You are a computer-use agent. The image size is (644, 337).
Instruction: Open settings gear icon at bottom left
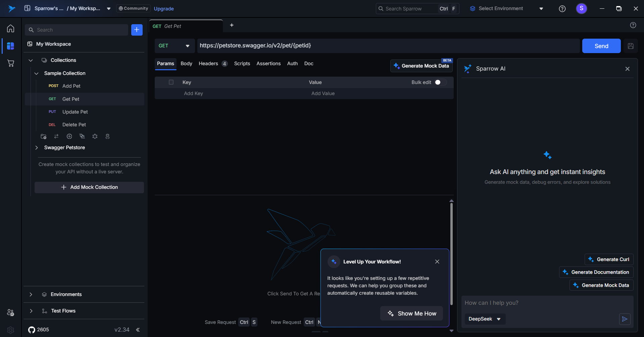(11, 330)
